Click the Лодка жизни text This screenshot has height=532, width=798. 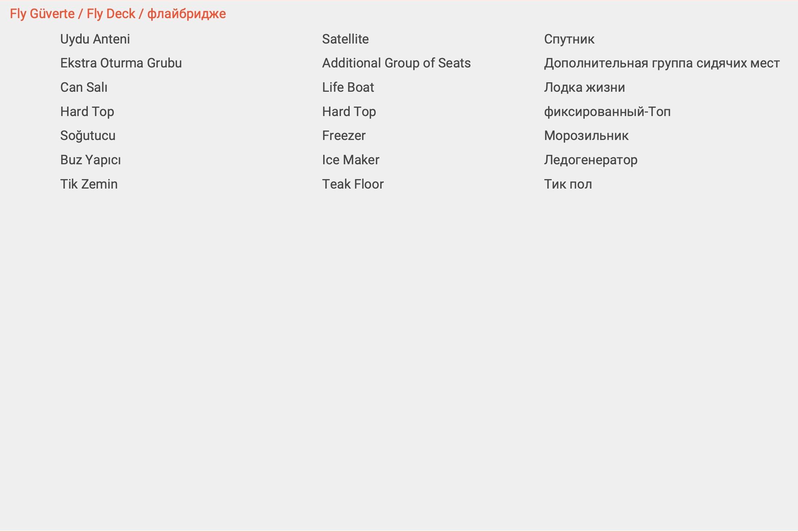click(x=584, y=87)
